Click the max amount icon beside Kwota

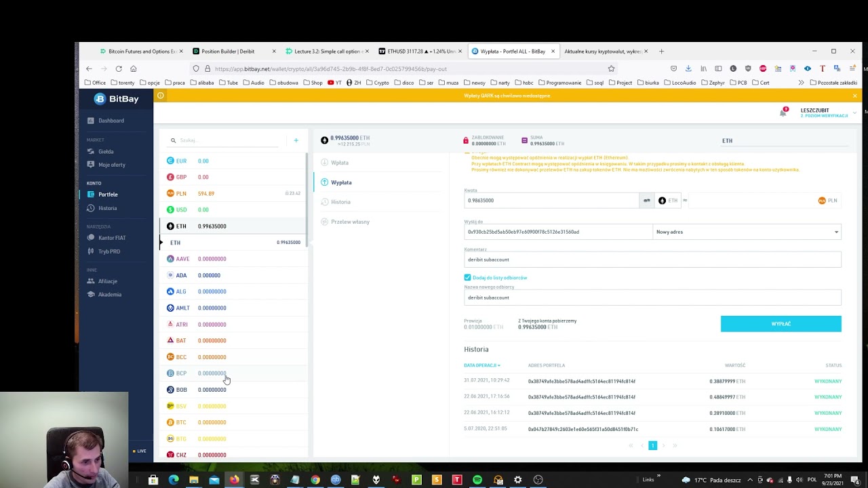pos(647,201)
